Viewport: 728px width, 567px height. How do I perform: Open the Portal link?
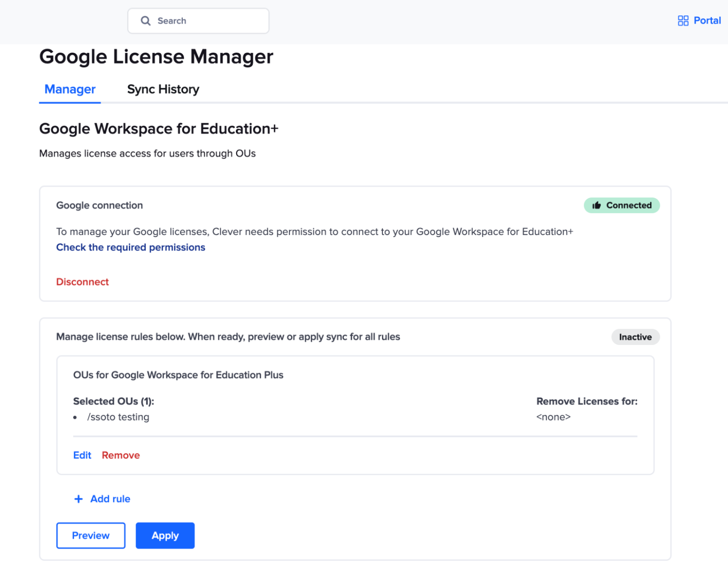(x=699, y=21)
